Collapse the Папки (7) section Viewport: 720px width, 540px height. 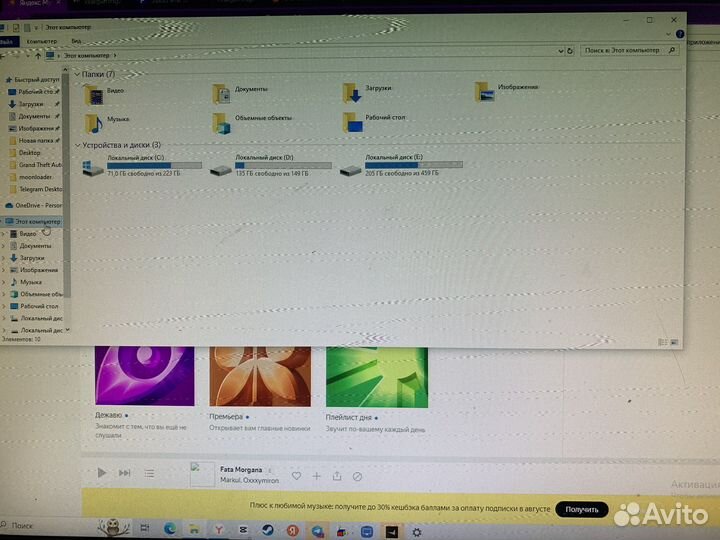tap(78, 75)
